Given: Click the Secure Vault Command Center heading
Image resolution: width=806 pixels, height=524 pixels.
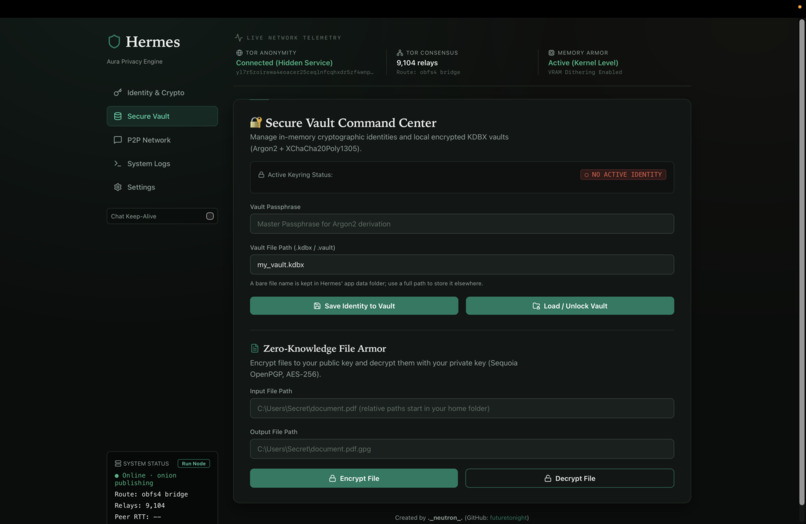Looking at the screenshot, I should 351,123.
